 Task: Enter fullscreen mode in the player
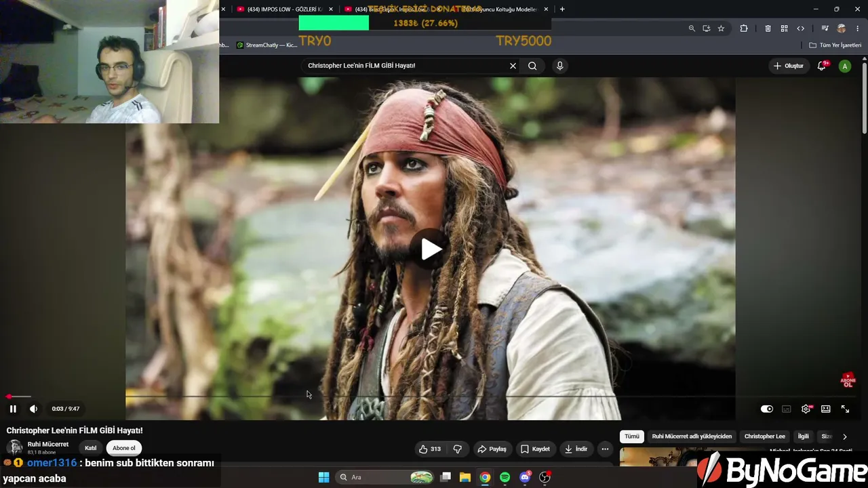click(846, 409)
